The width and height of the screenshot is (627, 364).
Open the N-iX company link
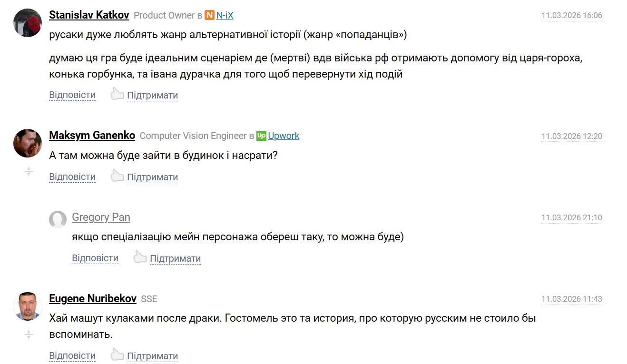[x=225, y=15]
